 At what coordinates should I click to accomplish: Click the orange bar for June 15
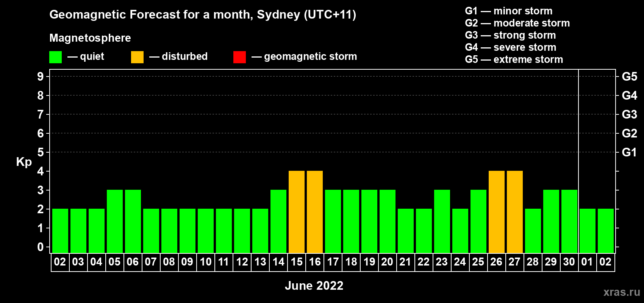click(297, 212)
